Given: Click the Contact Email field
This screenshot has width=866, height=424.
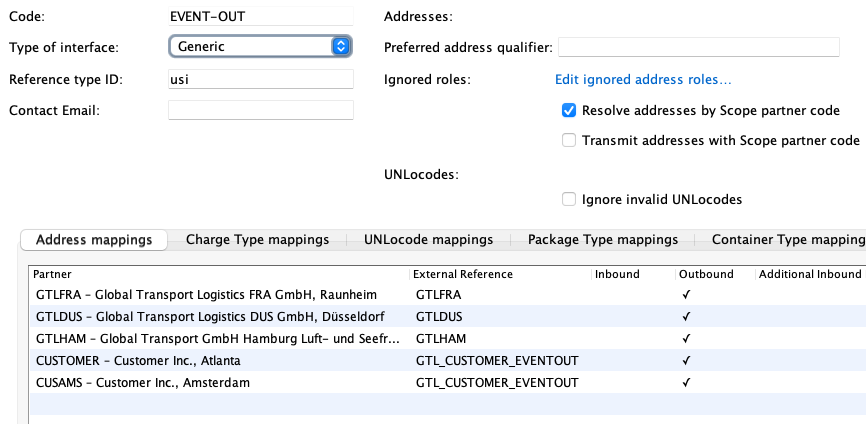Looking at the screenshot, I should click(260, 110).
